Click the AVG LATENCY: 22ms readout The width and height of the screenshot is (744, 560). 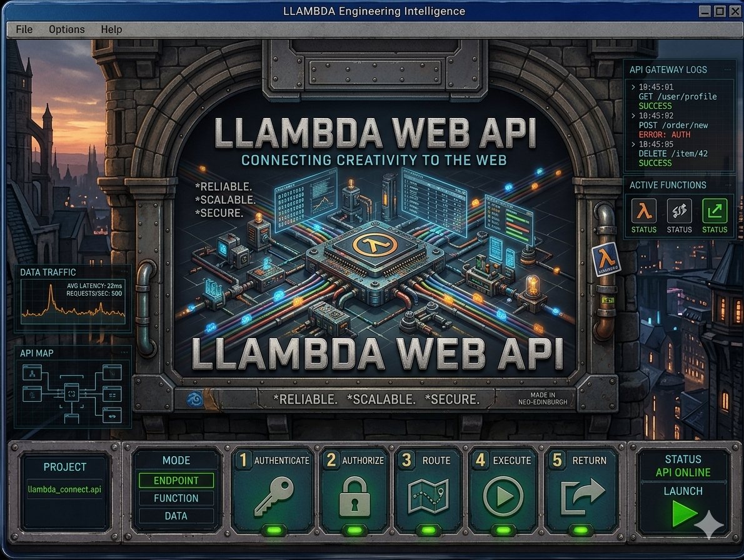[x=94, y=286]
